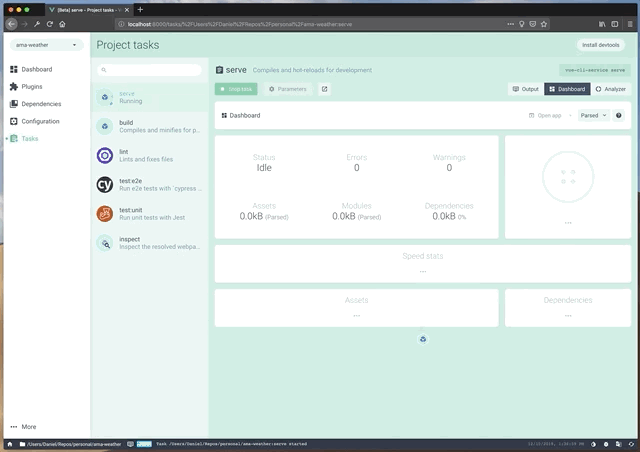Click the 'serve started' log message
The height and width of the screenshot is (452, 640).
231,444
